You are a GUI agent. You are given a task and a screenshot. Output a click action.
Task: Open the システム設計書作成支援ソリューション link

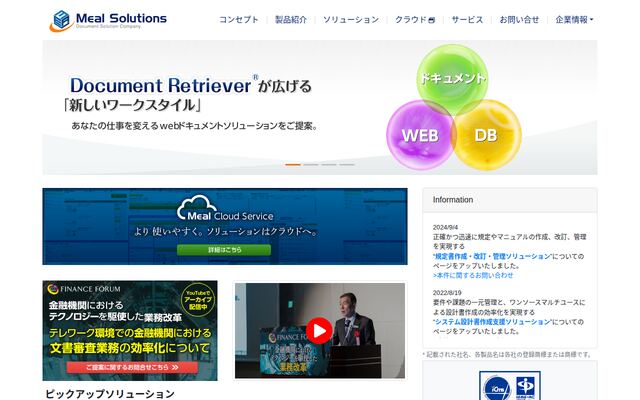(x=492, y=322)
